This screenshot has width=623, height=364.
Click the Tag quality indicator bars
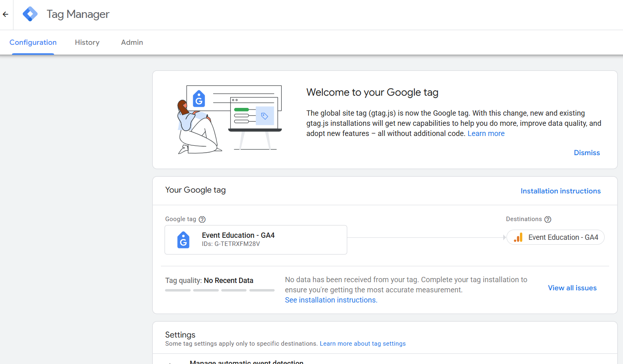coord(220,290)
